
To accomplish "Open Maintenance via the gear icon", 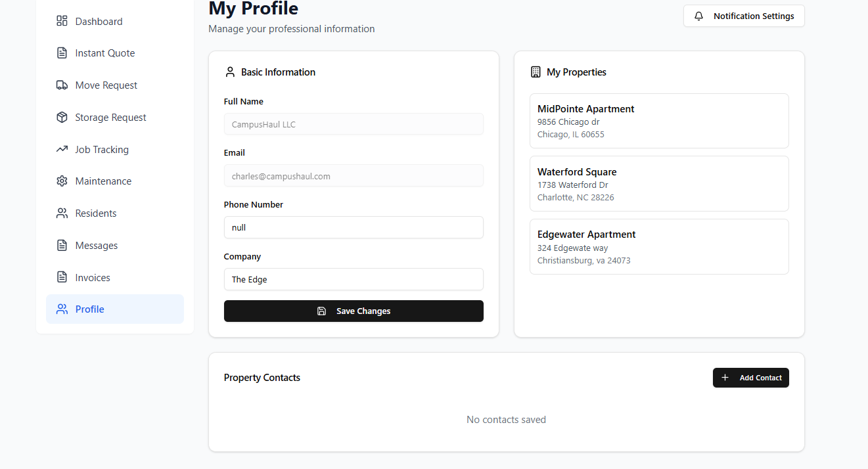I will tap(62, 181).
